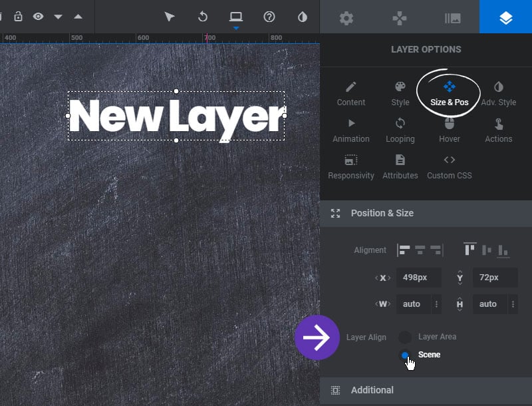Open the Actions options
Image resolution: width=532 pixels, height=406 pixels.
pos(498,130)
